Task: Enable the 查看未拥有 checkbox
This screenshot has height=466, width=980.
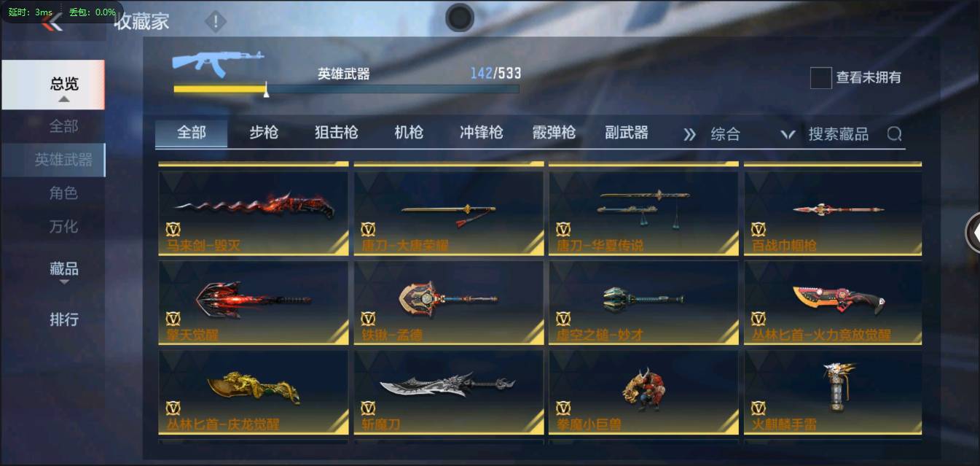Action: (821, 77)
